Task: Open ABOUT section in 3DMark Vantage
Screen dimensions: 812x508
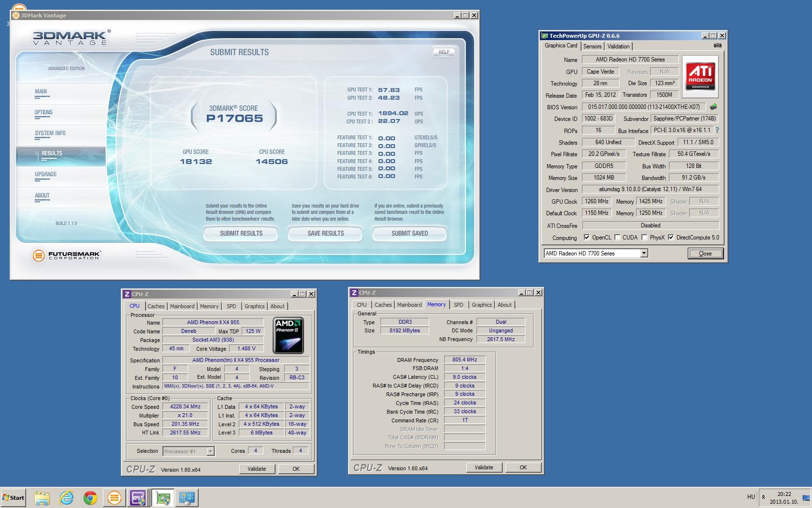Action: coord(60,197)
